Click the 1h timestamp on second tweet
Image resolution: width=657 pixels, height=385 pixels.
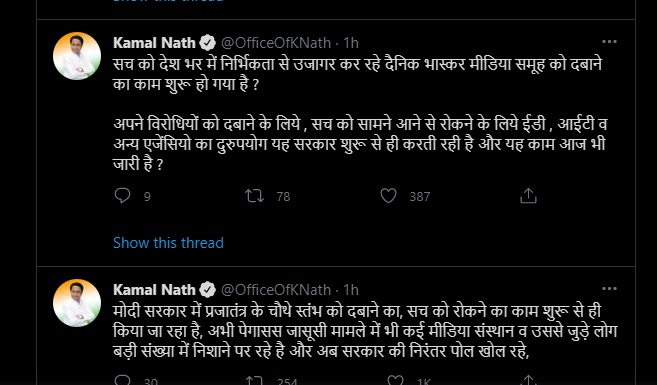point(351,290)
